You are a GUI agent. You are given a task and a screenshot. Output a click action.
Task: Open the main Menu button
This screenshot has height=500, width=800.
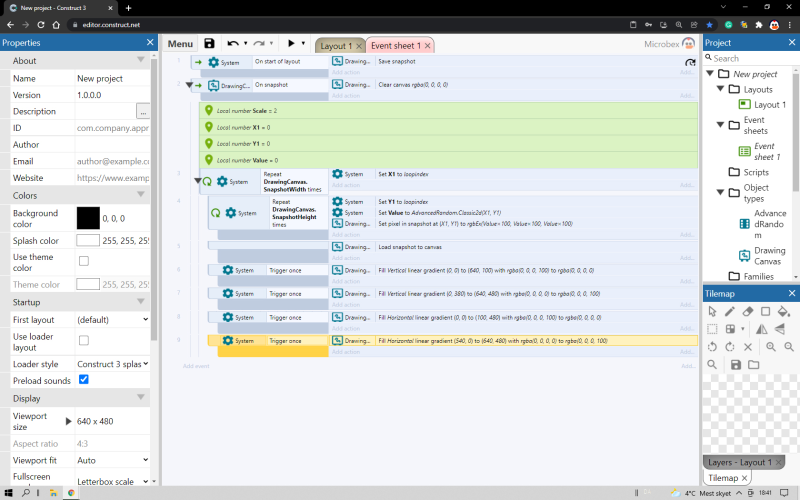point(180,44)
